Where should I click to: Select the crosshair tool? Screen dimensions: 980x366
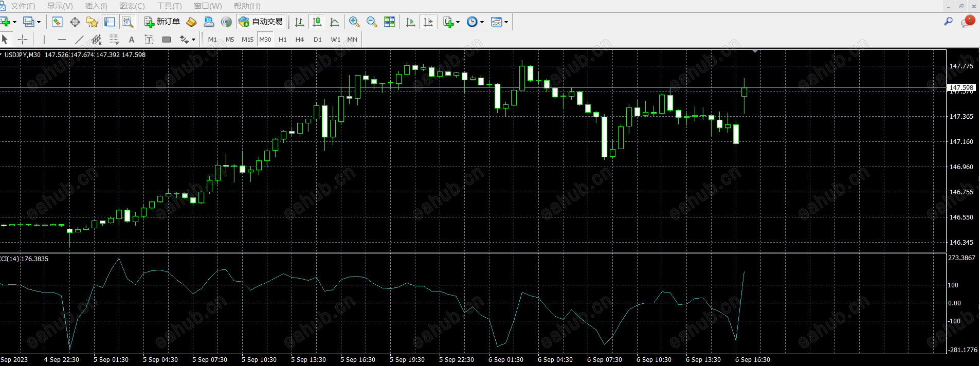click(x=23, y=39)
